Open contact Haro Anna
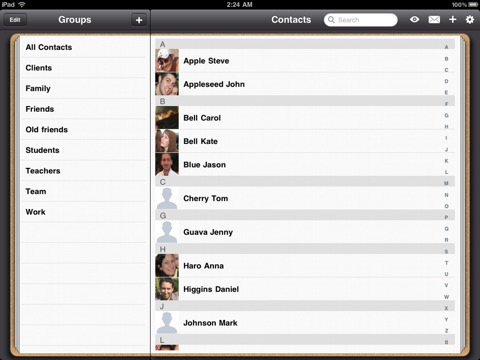 click(x=305, y=266)
